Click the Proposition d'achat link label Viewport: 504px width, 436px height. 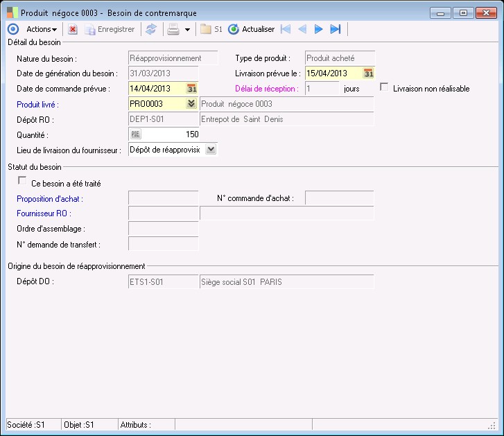click(x=54, y=199)
